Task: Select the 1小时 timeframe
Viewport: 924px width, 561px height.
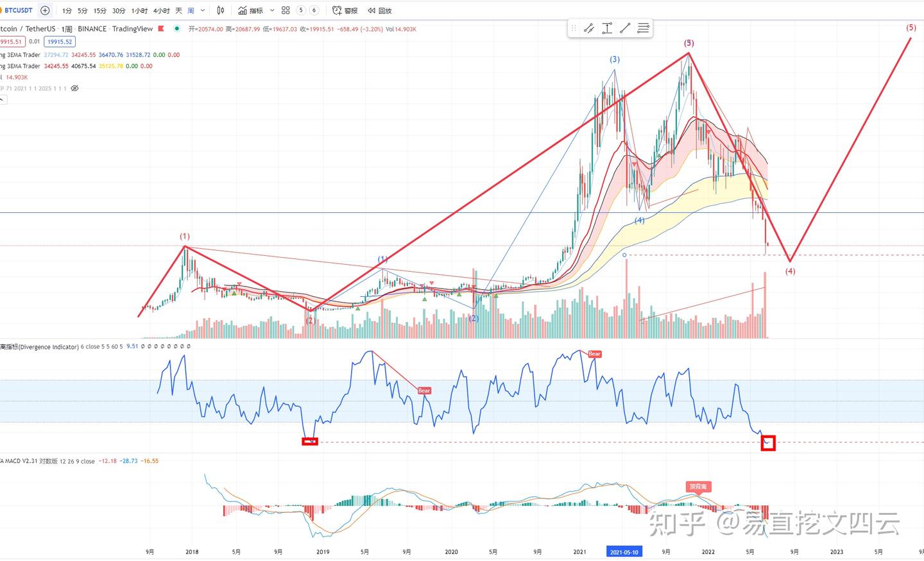Action: (139, 10)
